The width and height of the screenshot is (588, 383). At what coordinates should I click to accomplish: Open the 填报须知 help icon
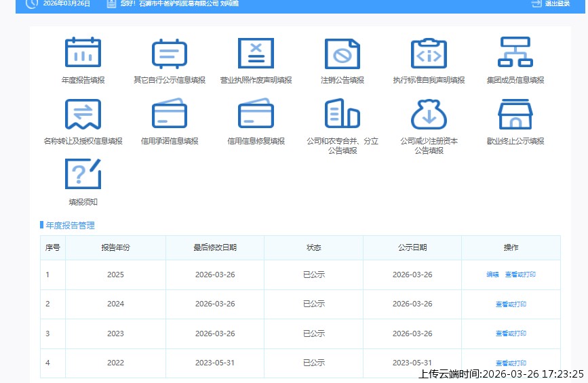[x=83, y=174]
